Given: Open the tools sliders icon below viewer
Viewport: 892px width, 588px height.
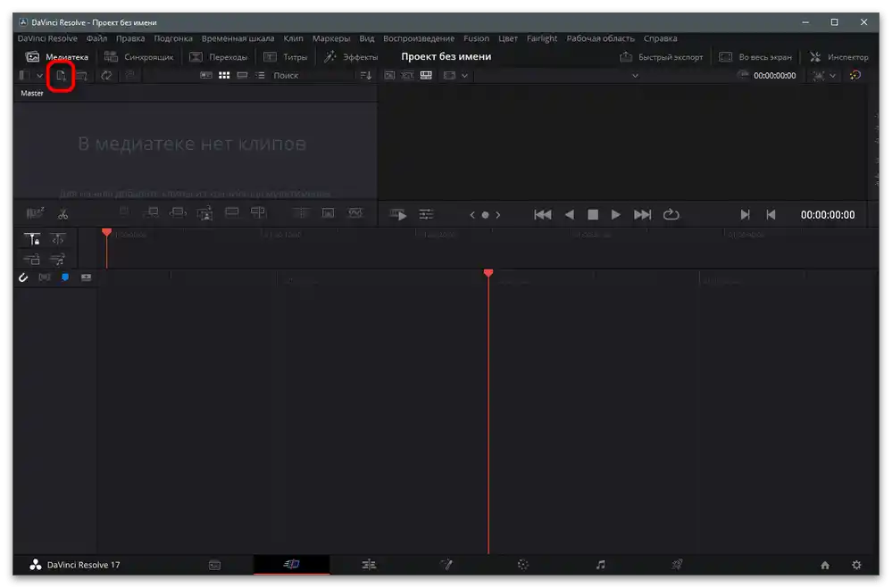Looking at the screenshot, I should coord(426,214).
